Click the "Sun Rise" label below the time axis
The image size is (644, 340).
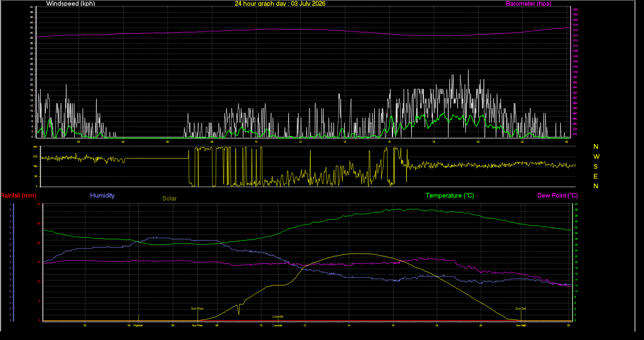click(x=197, y=325)
